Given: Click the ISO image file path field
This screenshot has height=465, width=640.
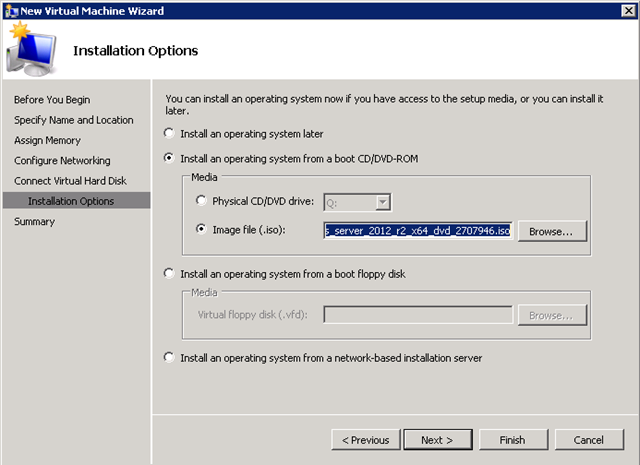Looking at the screenshot, I should (418, 231).
